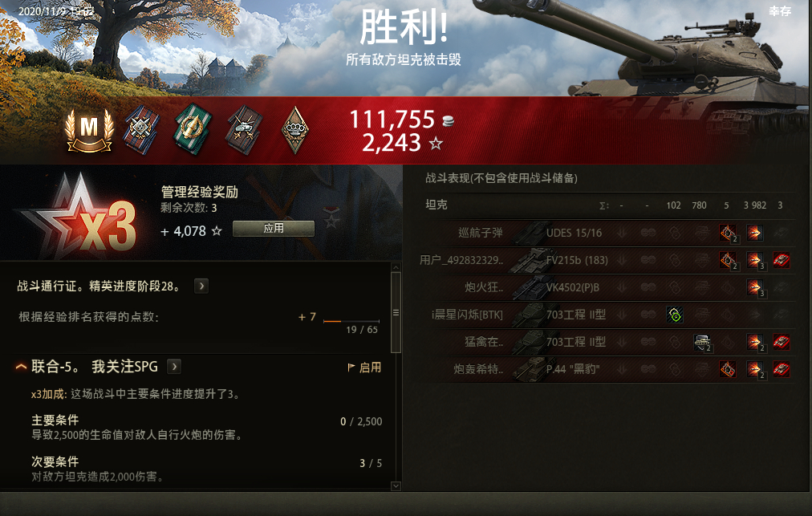
Task: Click the scroll down arrow of mission list
Action: [x=396, y=486]
